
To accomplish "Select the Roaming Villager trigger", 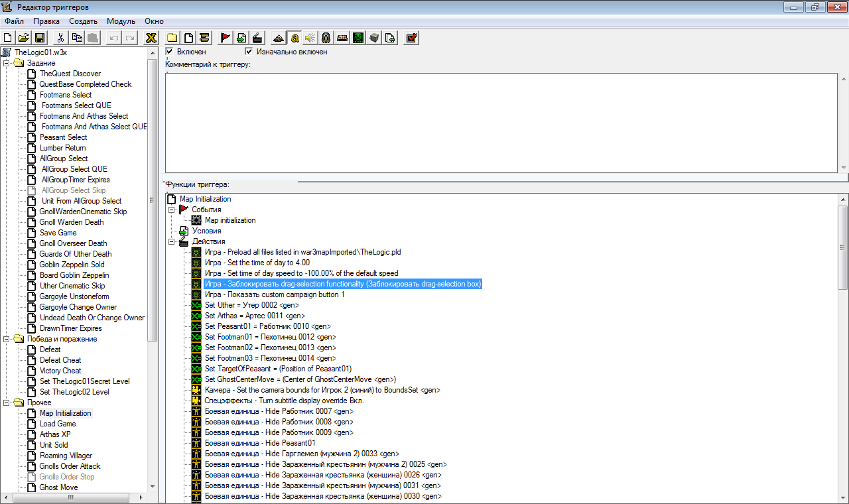I will 66,456.
